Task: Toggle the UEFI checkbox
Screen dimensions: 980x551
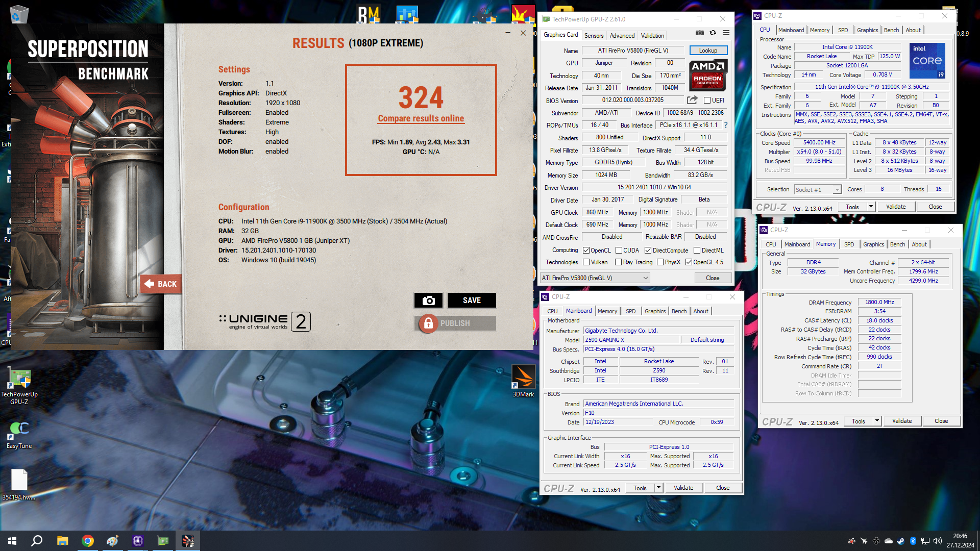Action: point(707,101)
